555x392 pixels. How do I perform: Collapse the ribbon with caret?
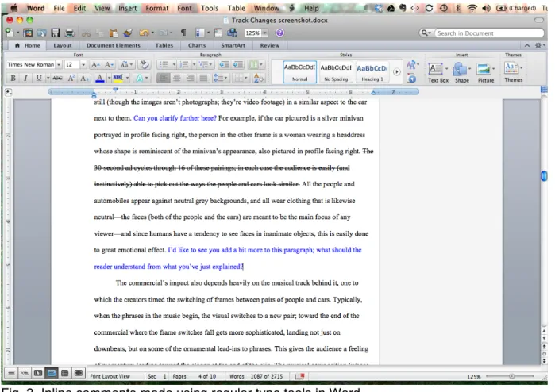tap(527, 45)
